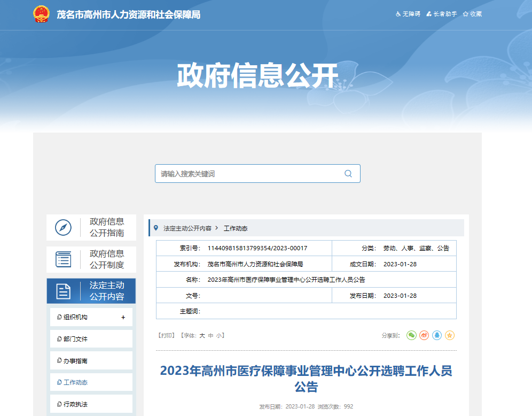The height and width of the screenshot is (416, 532).
Task: Open 政府信息公开制度 list icon
Action: pyautogui.click(x=64, y=259)
